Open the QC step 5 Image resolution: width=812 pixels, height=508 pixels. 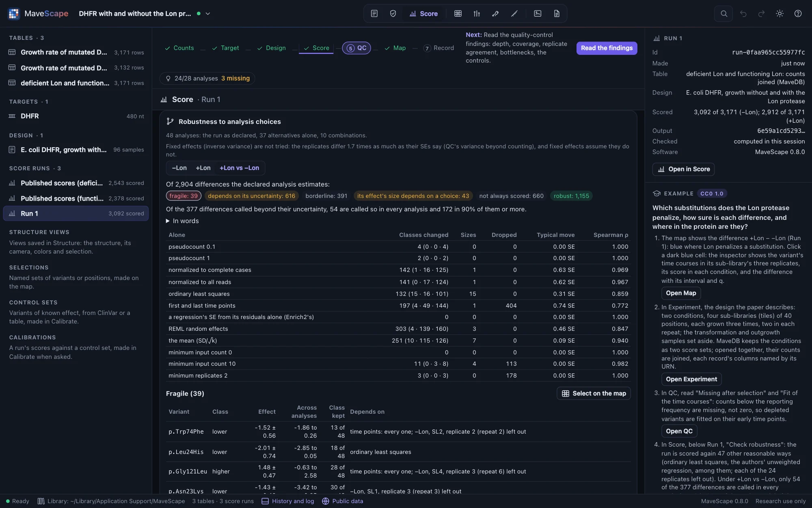click(356, 48)
